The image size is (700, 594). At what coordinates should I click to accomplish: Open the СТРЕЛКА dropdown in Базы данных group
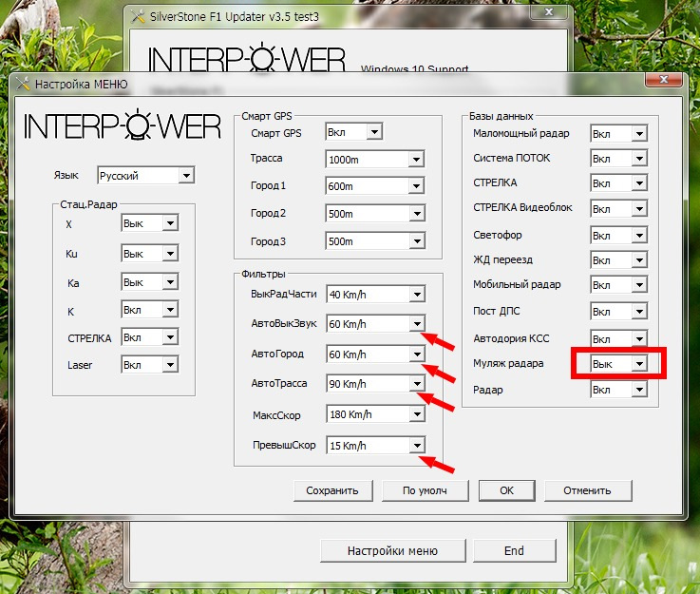coord(618,183)
